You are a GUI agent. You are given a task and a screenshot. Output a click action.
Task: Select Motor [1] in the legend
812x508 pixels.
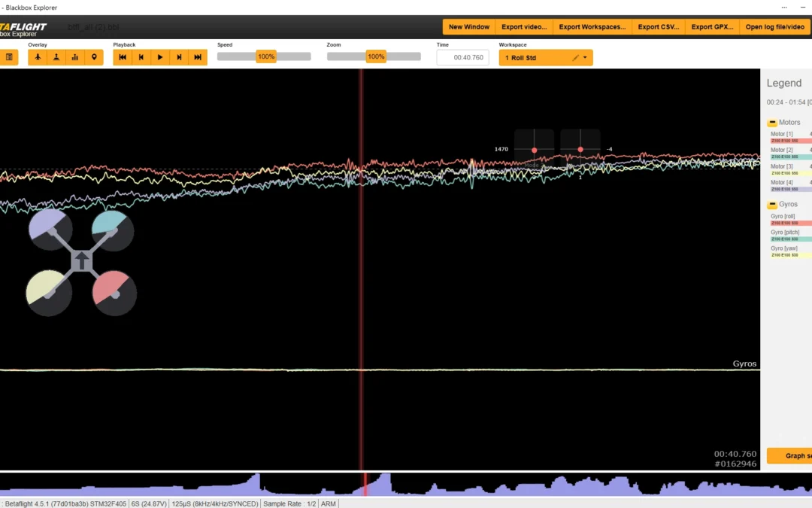pos(781,134)
